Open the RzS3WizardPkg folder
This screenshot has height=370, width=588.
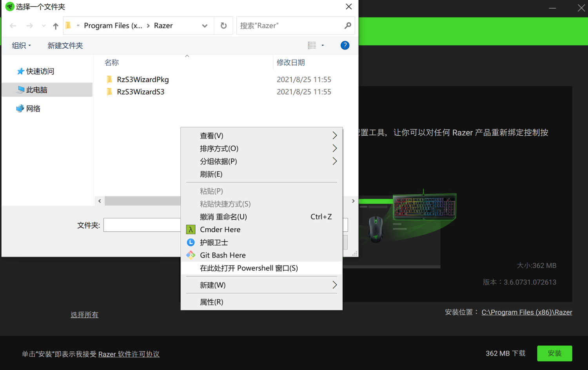coord(143,79)
